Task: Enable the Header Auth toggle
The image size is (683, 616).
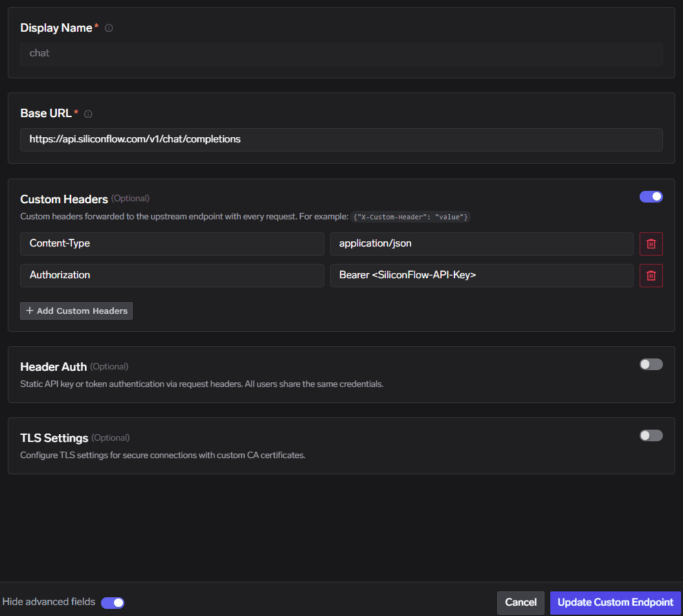Action: (651, 364)
